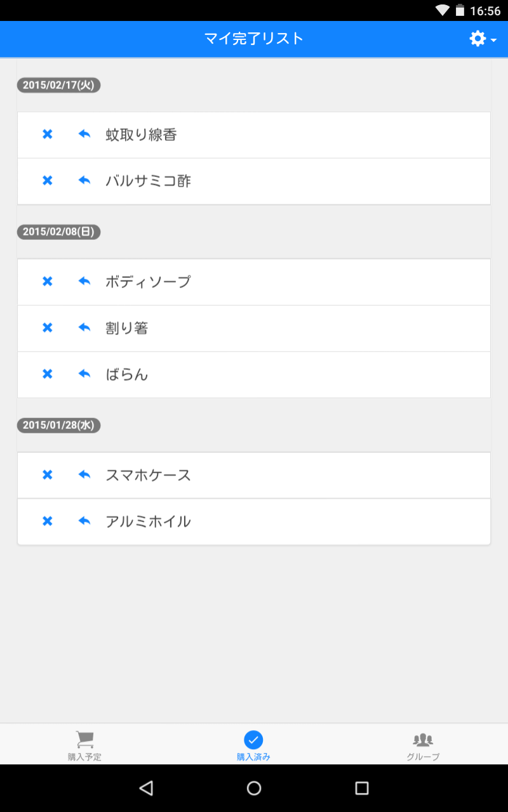Image resolution: width=508 pixels, height=812 pixels.
Task: Restore 蚊取り線香 using the undo arrow
Action: 84,134
